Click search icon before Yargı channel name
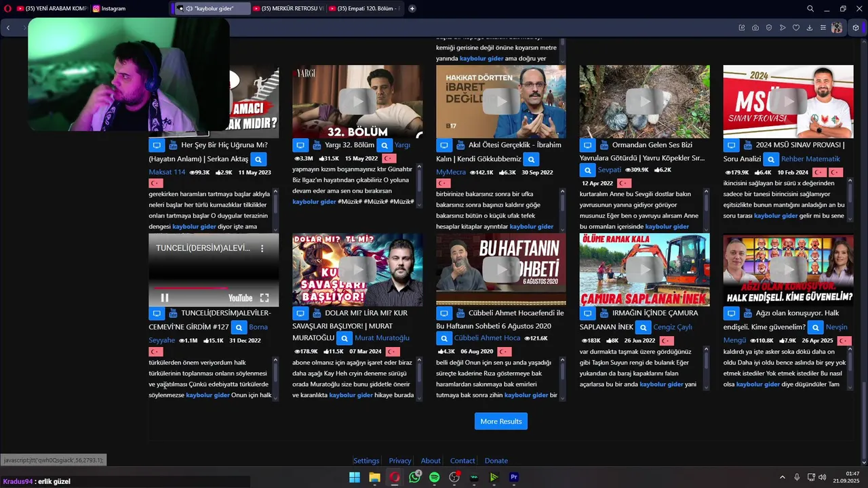Image resolution: width=868 pixels, height=488 pixels. coord(384,145)
